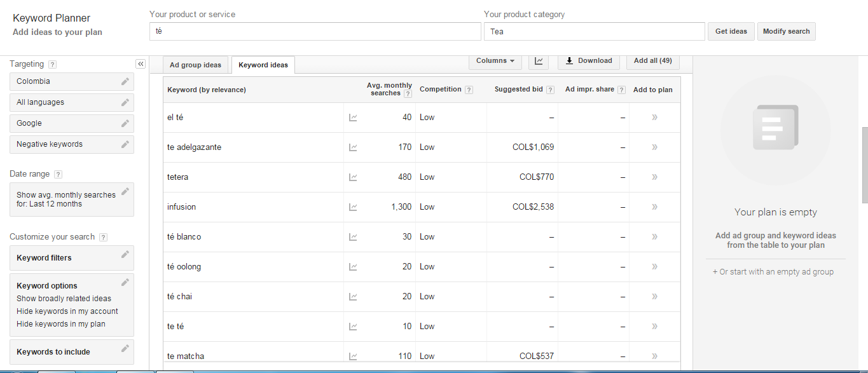This screenshot has height=373, width=868.
Task: Edit Keywords to include pencil icon
Action: 125,348
